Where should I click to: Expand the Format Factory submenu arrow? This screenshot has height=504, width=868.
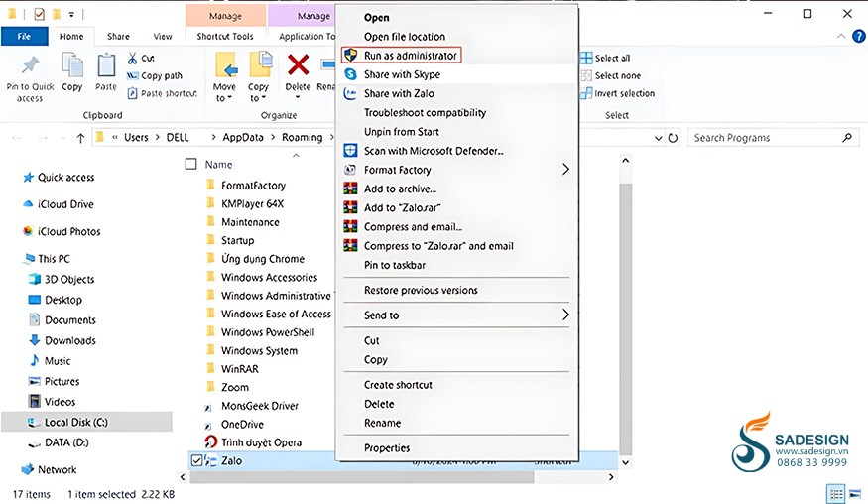(565, 170)
